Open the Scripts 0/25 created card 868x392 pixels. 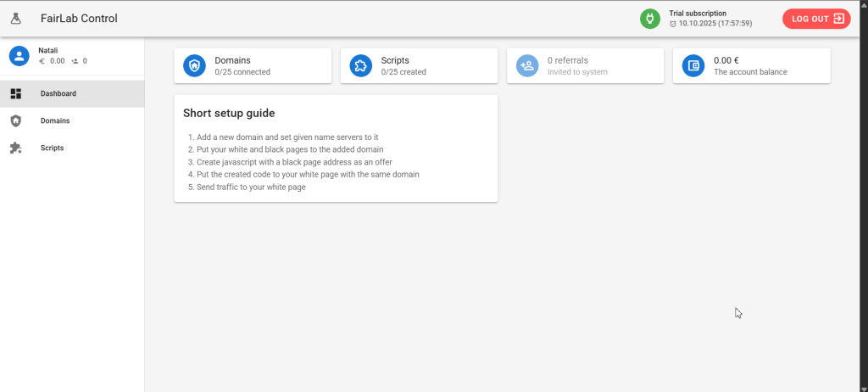(x=419, y=65)
